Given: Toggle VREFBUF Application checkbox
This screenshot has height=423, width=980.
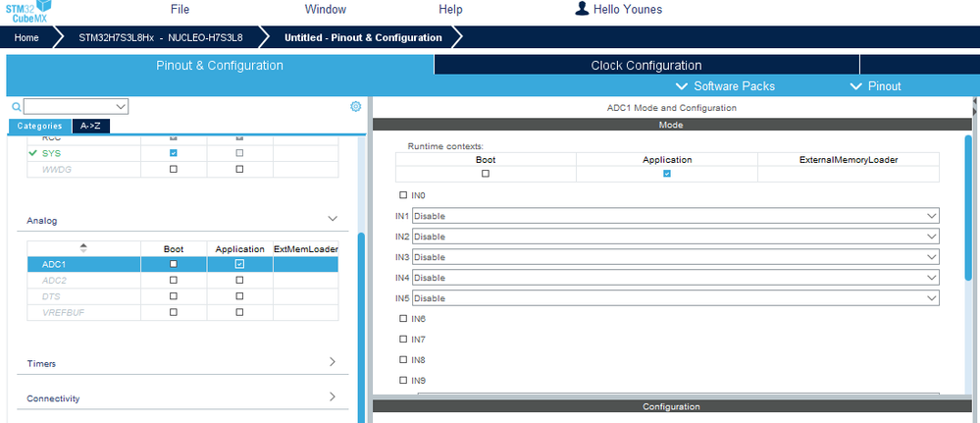Looking at the screenshot, I should pyautogui.click(x=239, y=312).
